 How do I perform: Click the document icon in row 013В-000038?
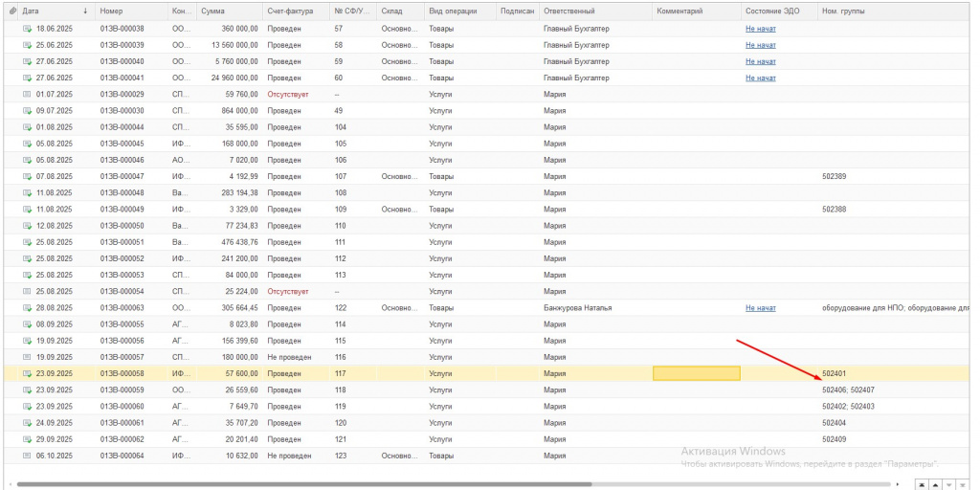tap(27, 29)
